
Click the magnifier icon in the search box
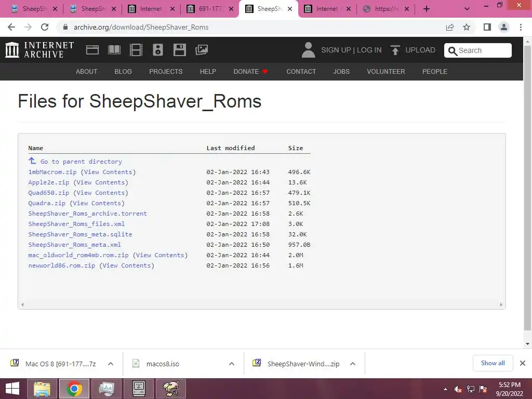tap(453, 51)
